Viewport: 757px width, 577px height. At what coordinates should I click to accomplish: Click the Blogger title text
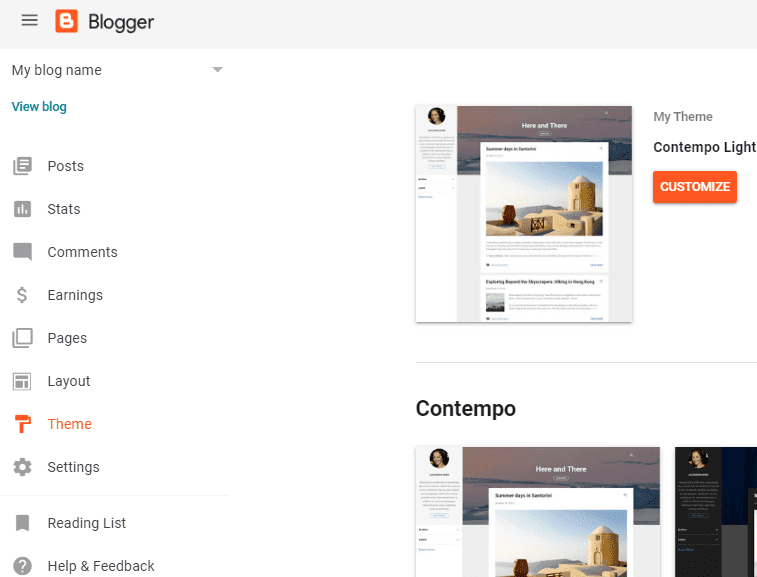(121, 22)
